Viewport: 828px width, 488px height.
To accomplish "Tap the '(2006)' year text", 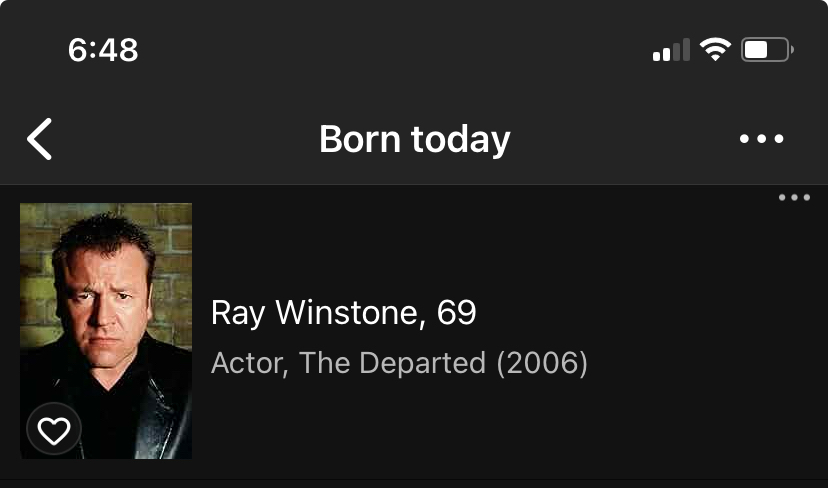I will pyautogui.click(x=542, y=362).
